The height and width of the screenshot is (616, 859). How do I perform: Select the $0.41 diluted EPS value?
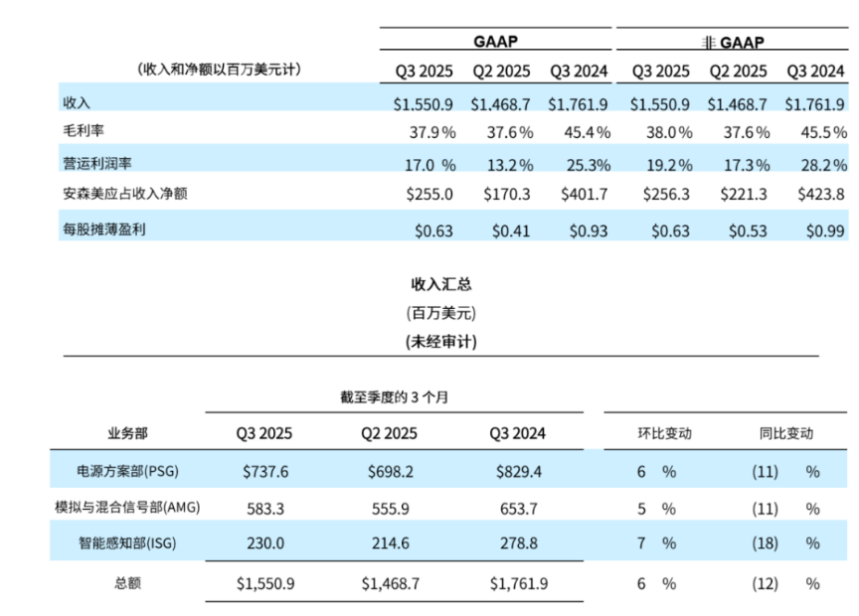click(511, 231)
